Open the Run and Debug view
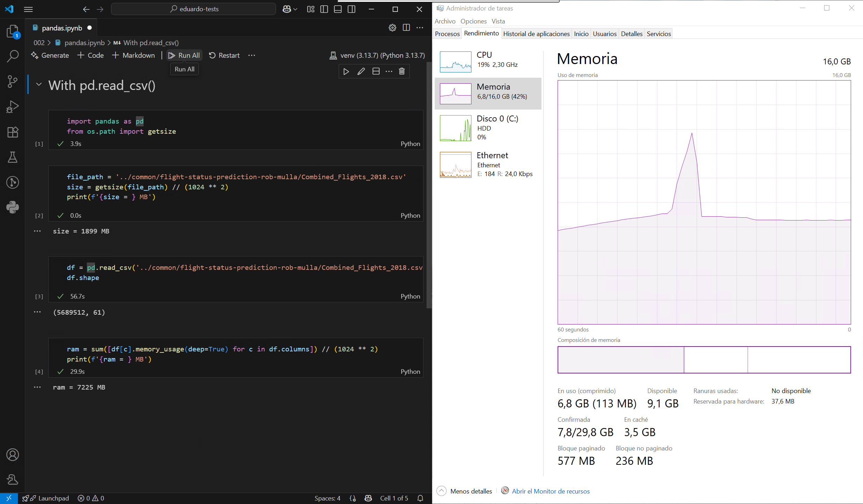 coord(13,106)
